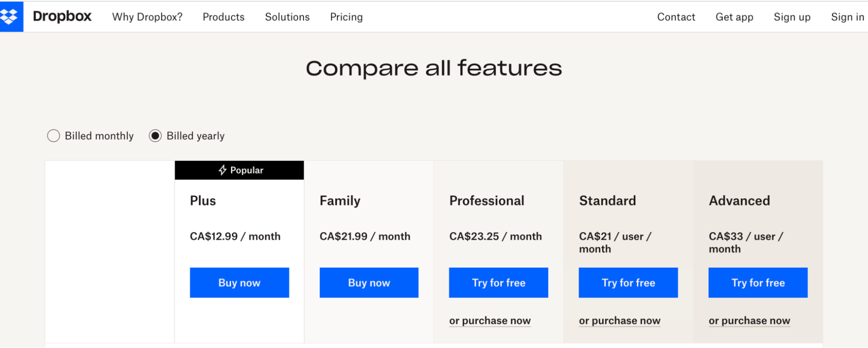Click 'or purchase now' under Professional
The height and width of the screenshot is (348, 868).
pyautogui.click(x=490, y=321)
